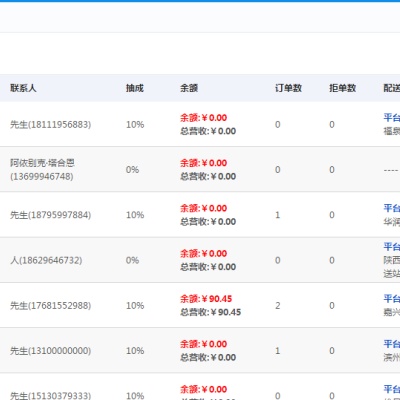Click 总营收:¥90.45 value
The image size is (400, 400).
point(210,312)
